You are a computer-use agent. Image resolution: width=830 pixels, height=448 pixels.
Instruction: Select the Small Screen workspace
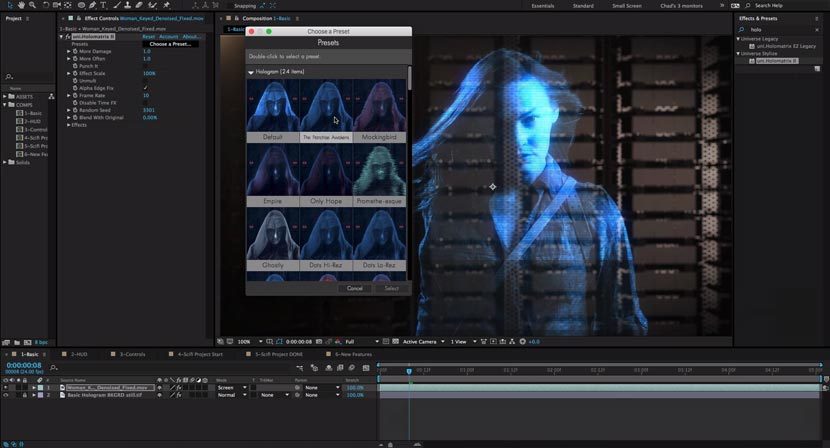click(627, 6)
